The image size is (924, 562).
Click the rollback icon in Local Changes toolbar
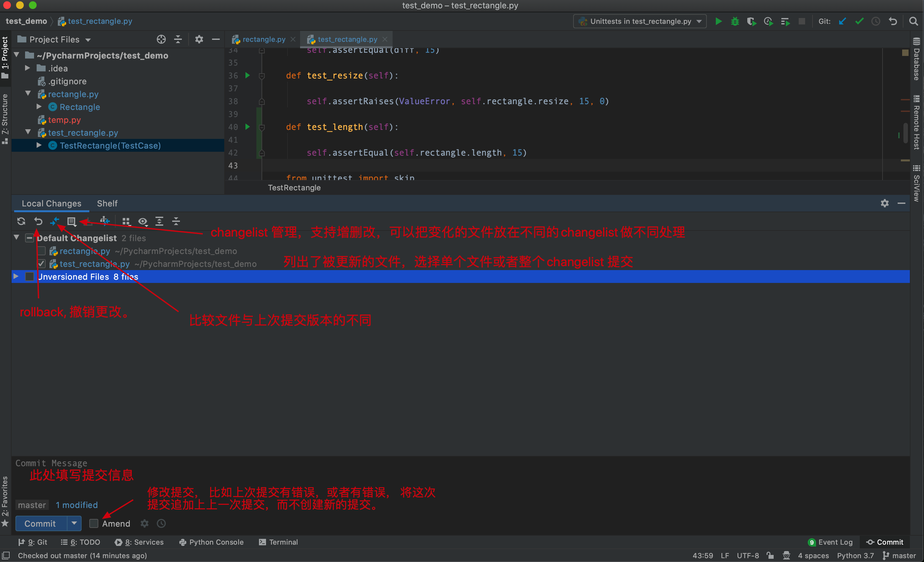click(x=38, y=221)
